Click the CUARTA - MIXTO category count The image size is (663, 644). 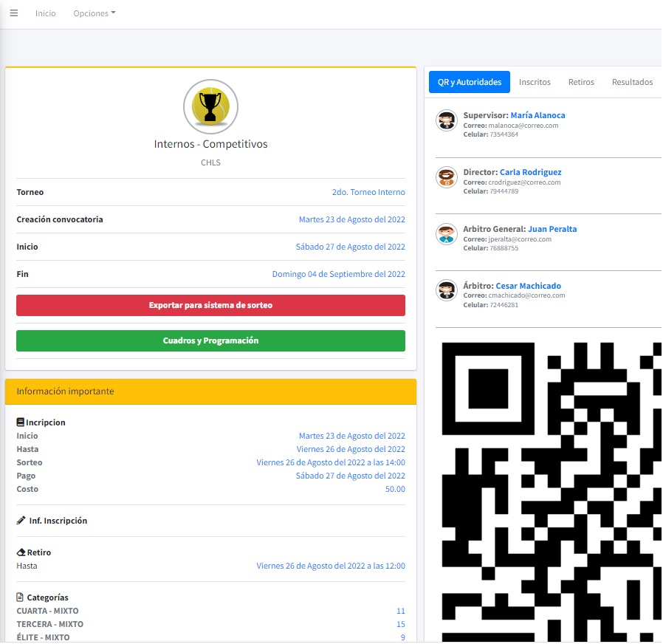click(400, 611)
